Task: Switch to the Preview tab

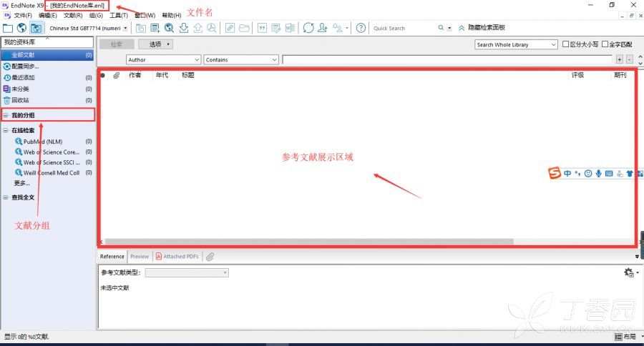Action: point(140,257)
